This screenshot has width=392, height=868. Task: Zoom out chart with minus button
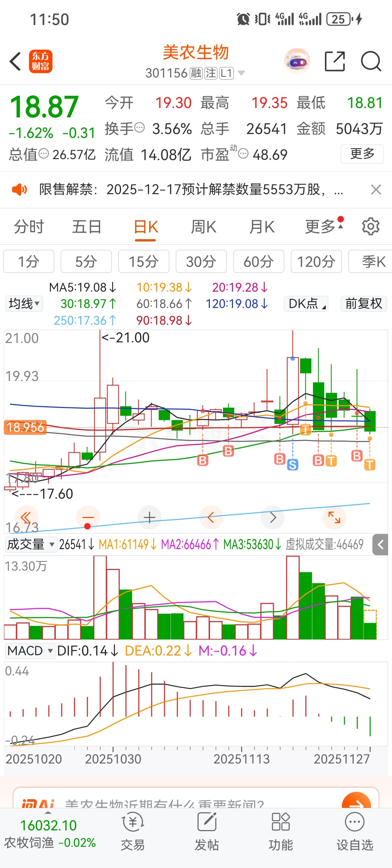(88, 517)
